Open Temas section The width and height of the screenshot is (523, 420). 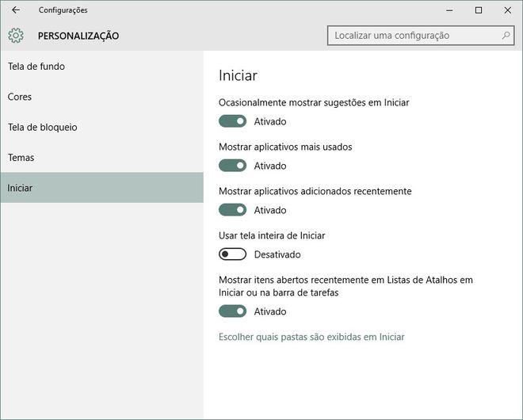101,158
